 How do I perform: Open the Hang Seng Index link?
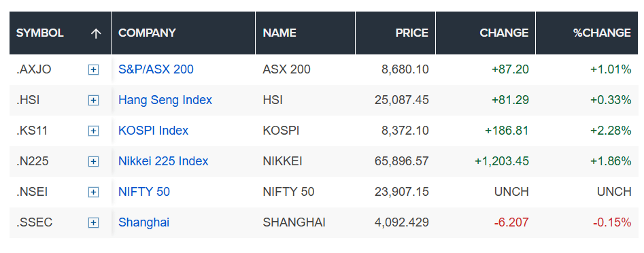(x=165, y=100)
